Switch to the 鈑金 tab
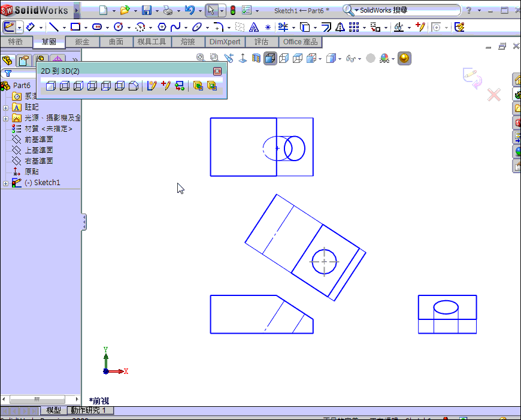This screenshot has height=420, width=521. coord(83,42)
